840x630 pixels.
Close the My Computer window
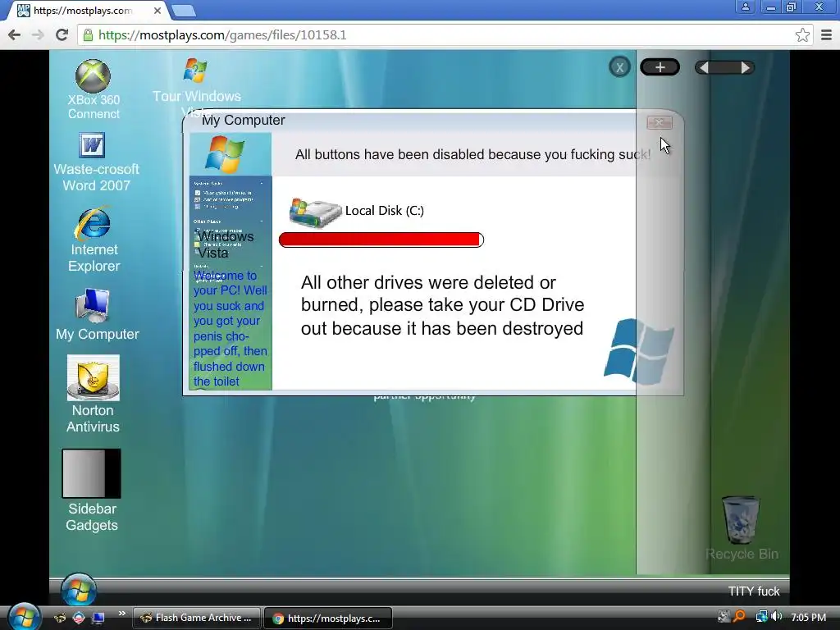coord(660,123)
